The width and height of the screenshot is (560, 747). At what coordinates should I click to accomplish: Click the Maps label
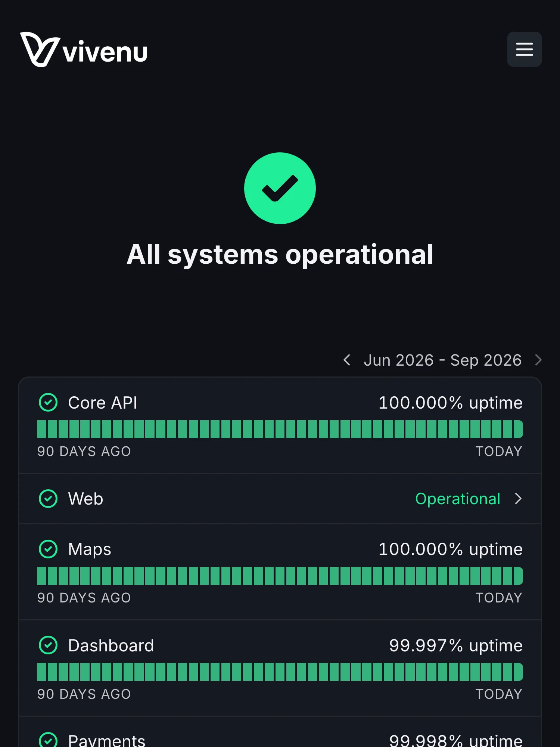click(90, 549)
